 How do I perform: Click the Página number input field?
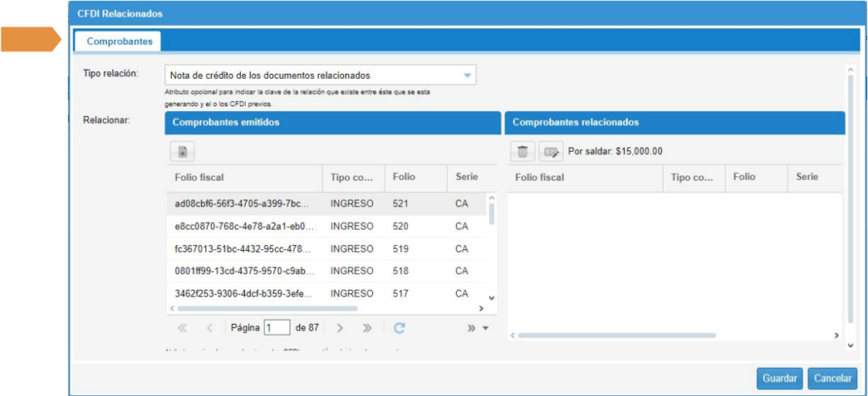(x=277, y=328)
